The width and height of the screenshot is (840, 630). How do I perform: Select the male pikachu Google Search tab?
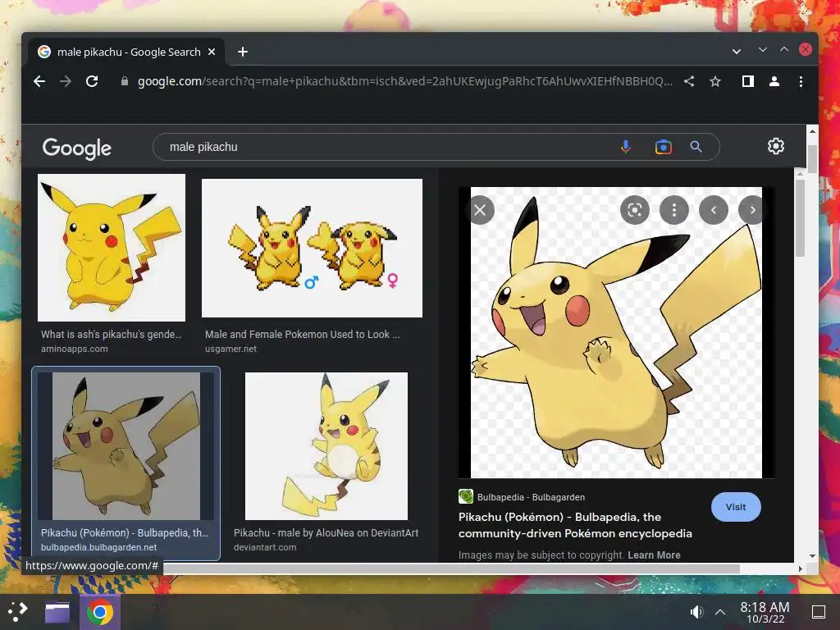coord(126,52)
